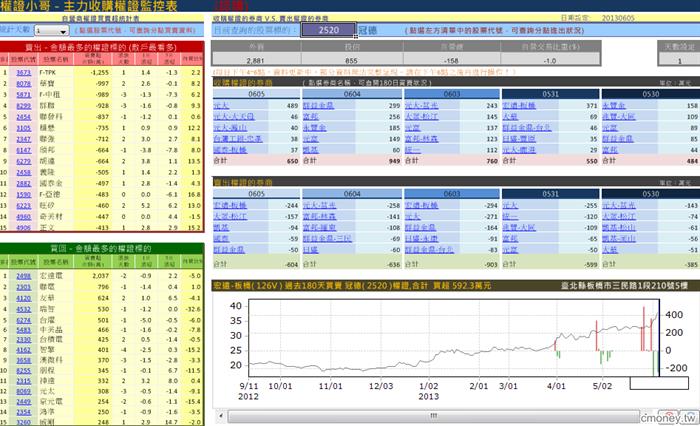Select the 0531 date header in lower broker table
Screen dimensions: 700x426
550,194
